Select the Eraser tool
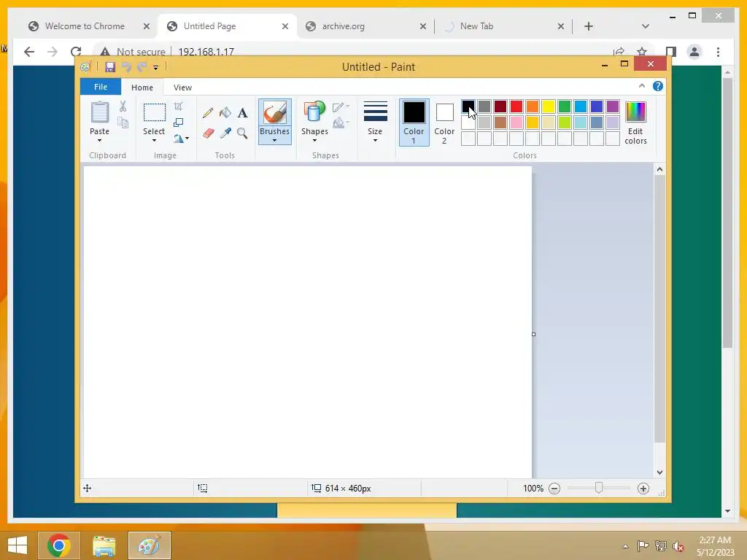Screen dimensions: 747x560 [208, 133]
